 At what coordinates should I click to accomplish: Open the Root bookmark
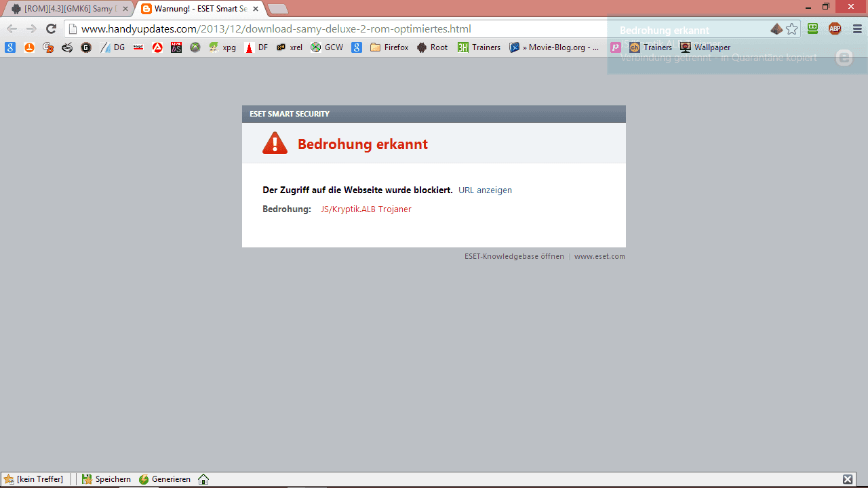pyautogui.click(x=433, y=47)
